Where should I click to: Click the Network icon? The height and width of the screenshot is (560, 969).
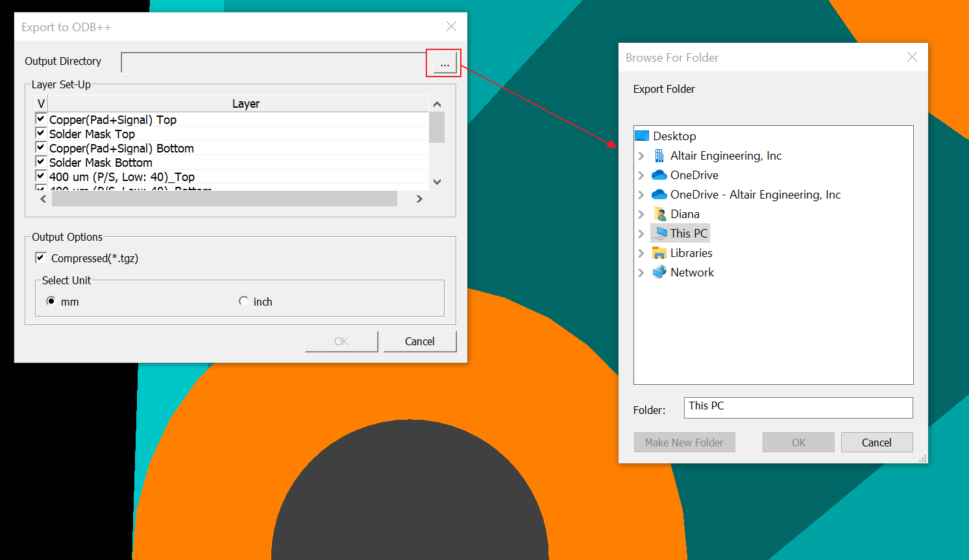pos(659,273)
